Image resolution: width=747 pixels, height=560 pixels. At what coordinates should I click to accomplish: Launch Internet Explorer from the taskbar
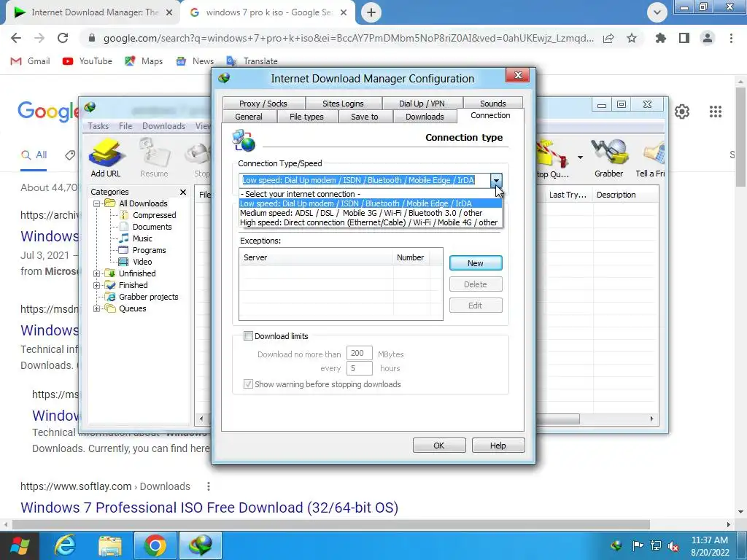(65, 545)
